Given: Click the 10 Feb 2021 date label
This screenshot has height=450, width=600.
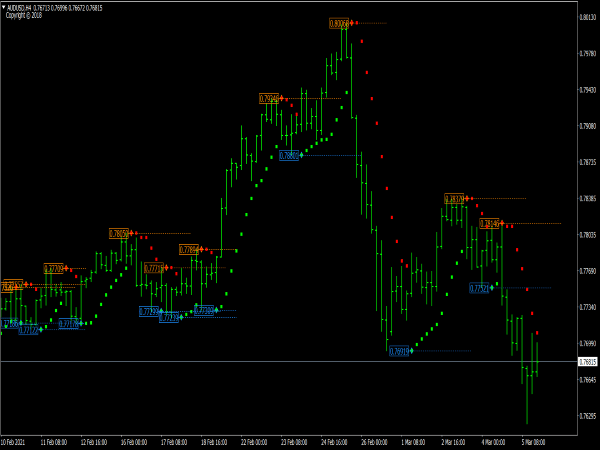Looking at the screenshot, I should point(13,442).
